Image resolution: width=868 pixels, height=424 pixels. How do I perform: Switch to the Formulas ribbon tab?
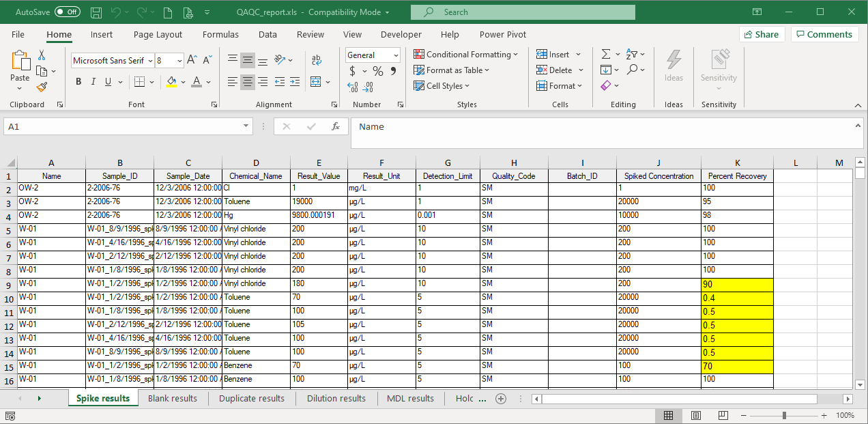point(220,34)
